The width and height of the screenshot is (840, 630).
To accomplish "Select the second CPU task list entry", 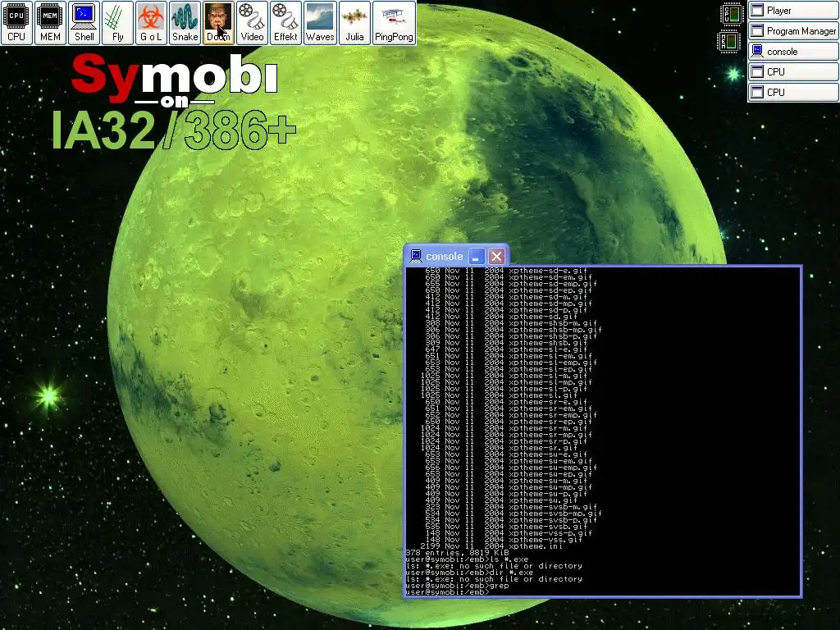I will [793, 92].
